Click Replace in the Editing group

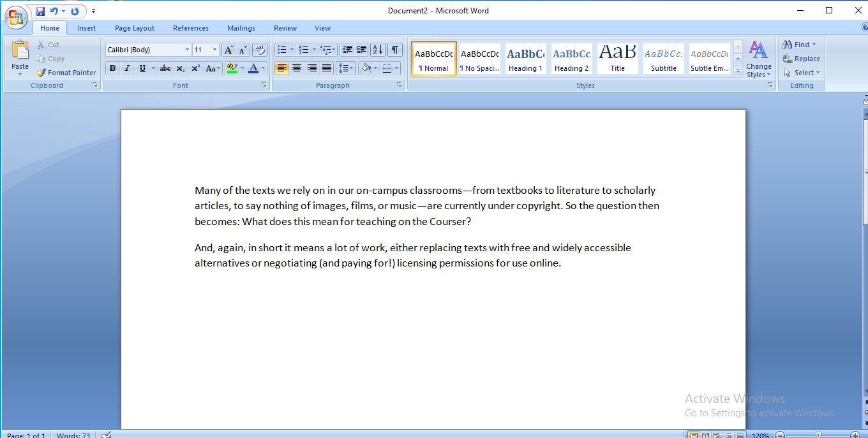[x=802, y=59]
